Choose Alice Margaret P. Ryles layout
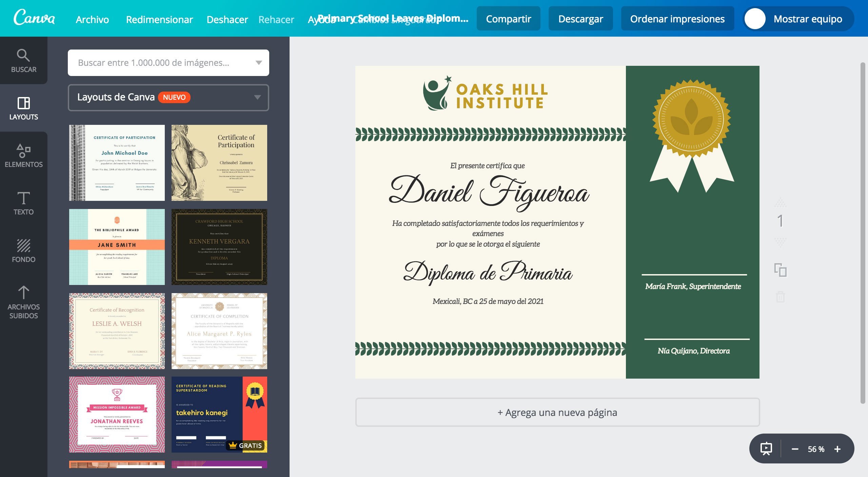This screenshot has height=477, width=868. coord(219,331)
